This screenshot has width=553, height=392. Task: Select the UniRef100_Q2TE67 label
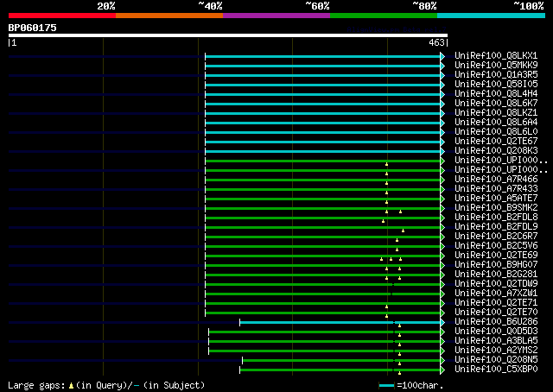(x=496, y=142)
